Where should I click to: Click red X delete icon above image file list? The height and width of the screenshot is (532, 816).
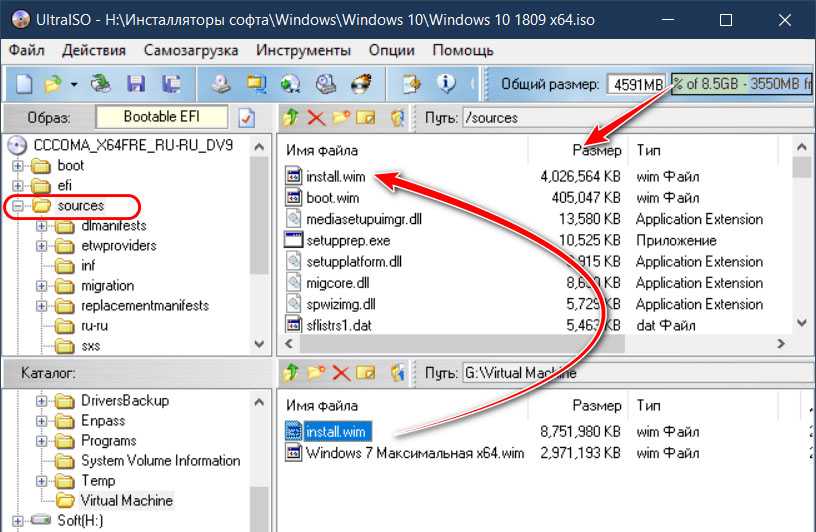click(x=316, y=117)
